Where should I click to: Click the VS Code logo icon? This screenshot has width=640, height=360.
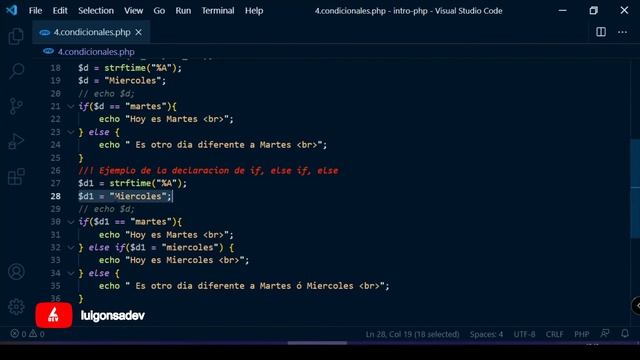(x=12, y=10)
